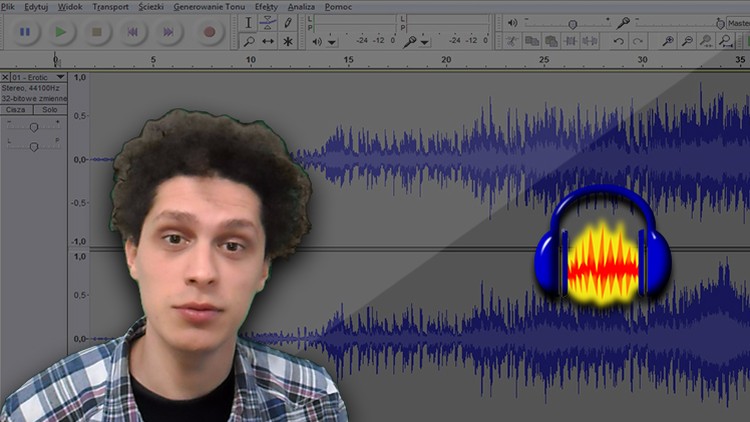Open the Efekty menu

266,7
